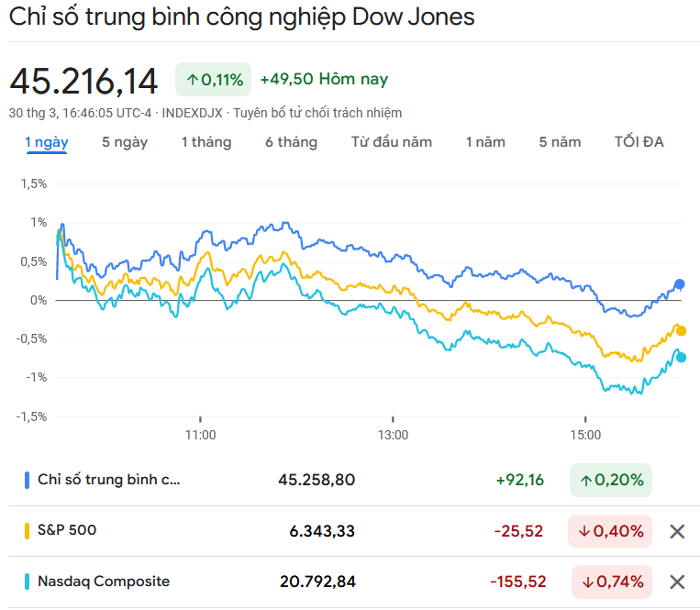Click the teal Nasdaq line endpoint dot
The image size is (700, 610).
point(681,358)
